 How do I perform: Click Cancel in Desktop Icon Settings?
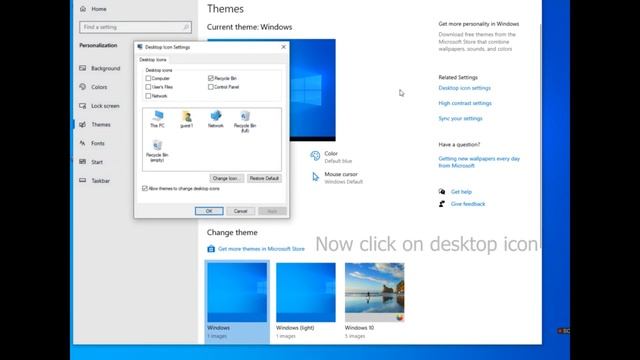click(240, 211)
